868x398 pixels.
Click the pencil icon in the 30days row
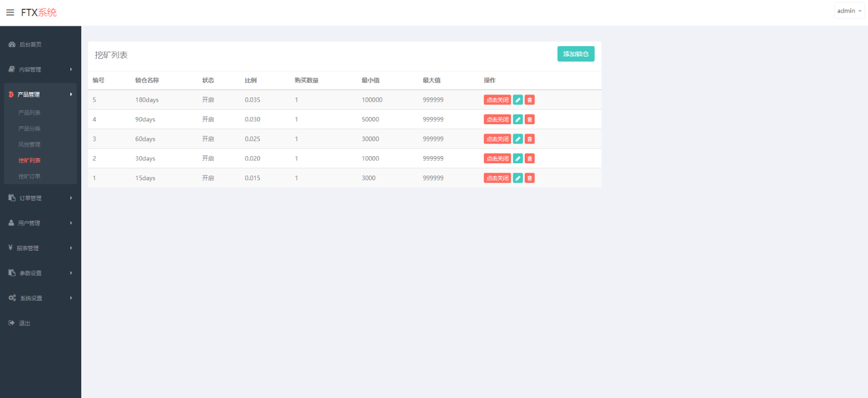(x=518, y=158)
